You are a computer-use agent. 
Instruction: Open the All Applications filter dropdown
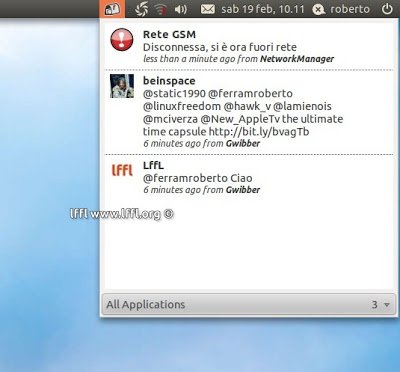tap(249, 304)
